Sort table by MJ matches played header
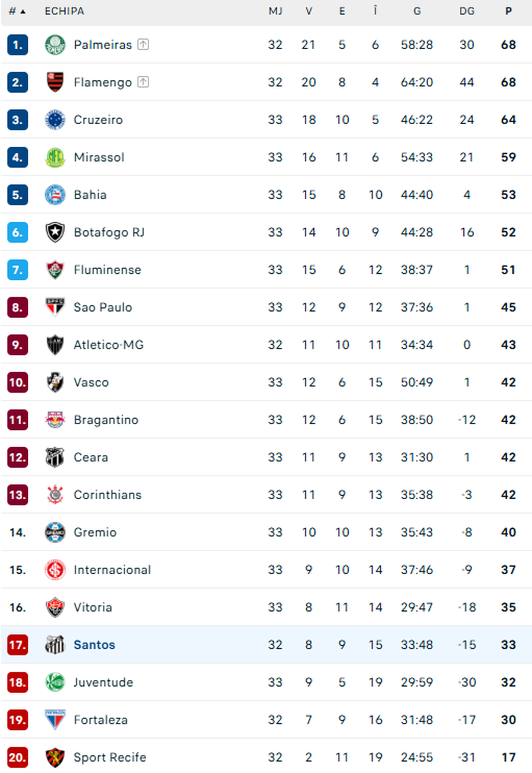This screenshot has height=773, width=532. (x=275, y=11)
